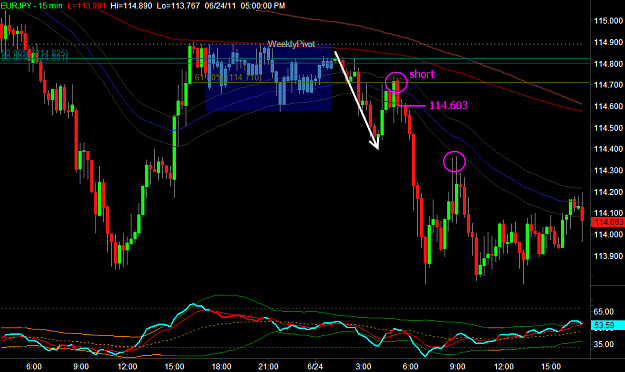Select the 114.600 price axis label
Image resolution: width=625 pixels, height=372 pixels.
609,106
